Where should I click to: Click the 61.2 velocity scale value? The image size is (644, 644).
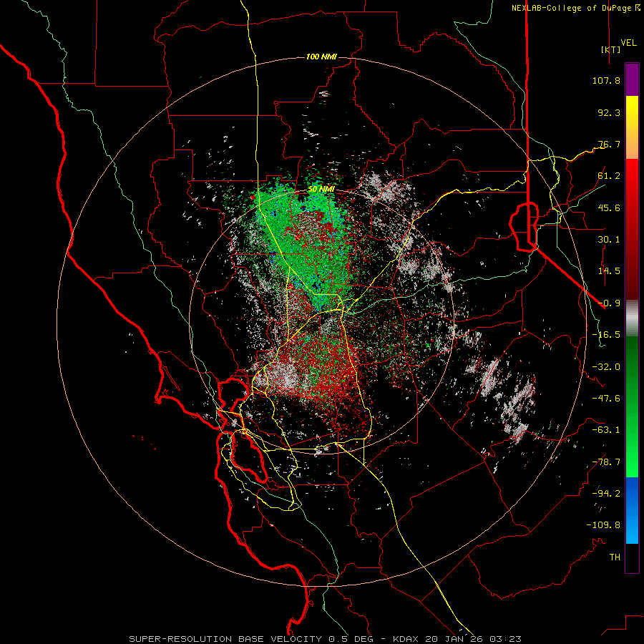click(609, 176)
